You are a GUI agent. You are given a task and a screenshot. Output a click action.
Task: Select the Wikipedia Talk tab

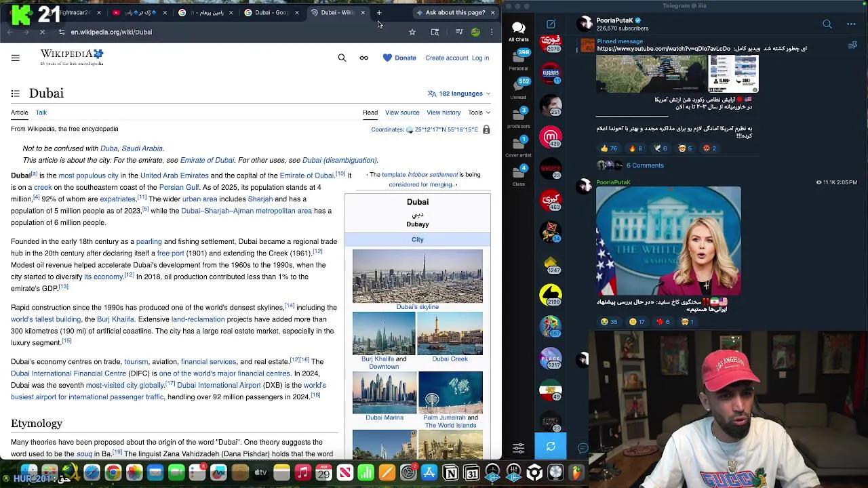pyautogui.click(x=41, y=113)
